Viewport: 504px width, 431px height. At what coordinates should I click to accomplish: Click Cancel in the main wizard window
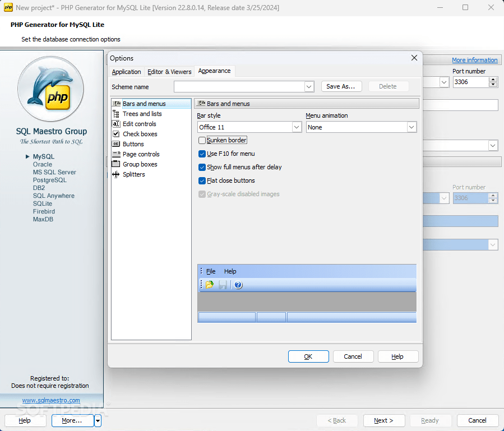click(x=477, y=420)
